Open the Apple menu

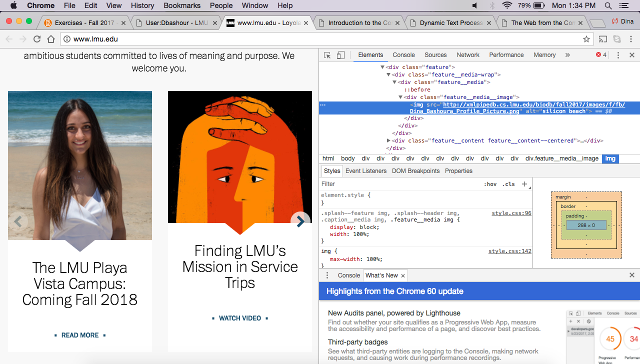tap(13, 5)
